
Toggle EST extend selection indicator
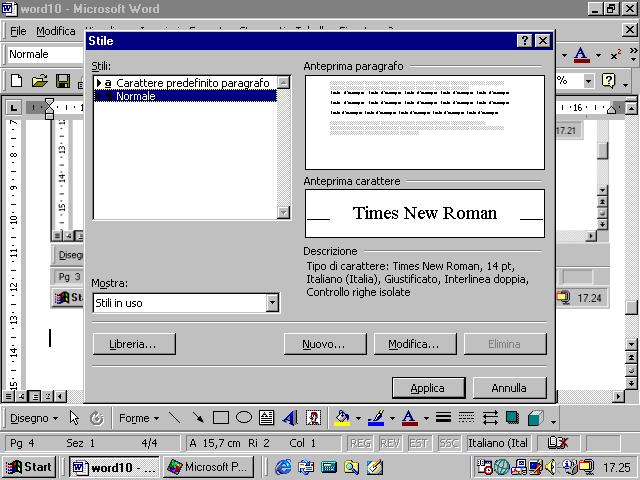coord(419,443)
